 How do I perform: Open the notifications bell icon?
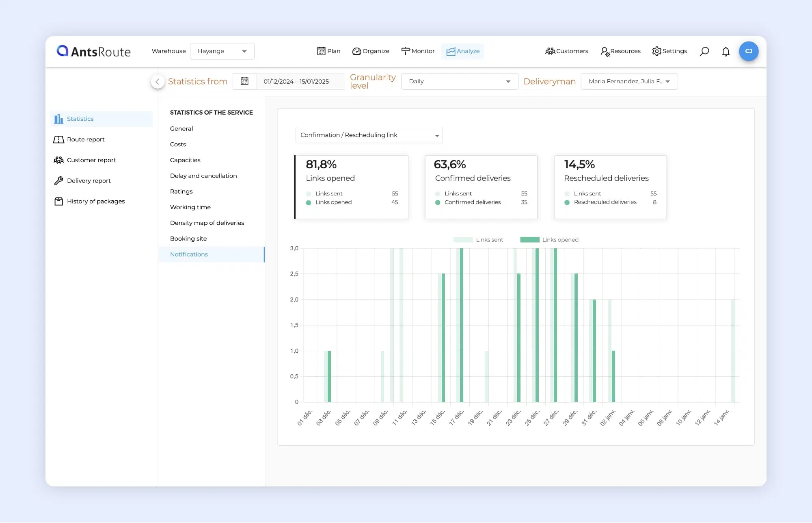[726, 51]
